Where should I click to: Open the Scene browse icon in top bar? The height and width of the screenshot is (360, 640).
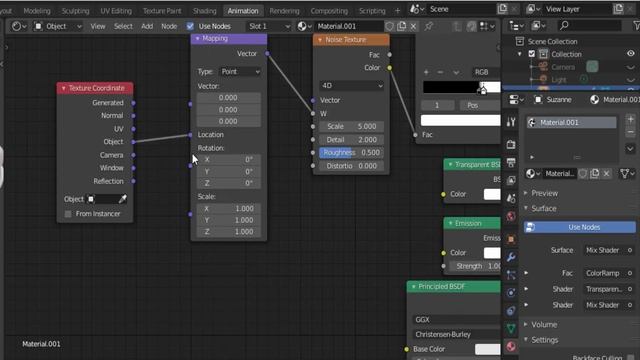coord(417,9)
